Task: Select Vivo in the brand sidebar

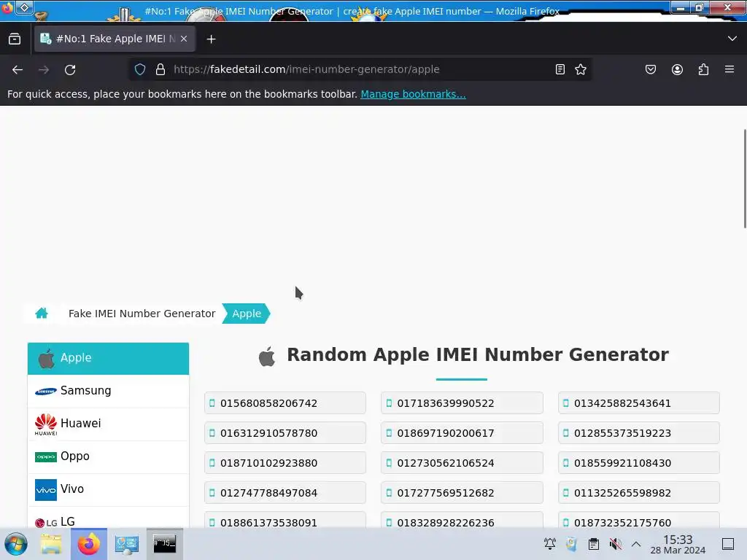Action: tap(108, 489)
